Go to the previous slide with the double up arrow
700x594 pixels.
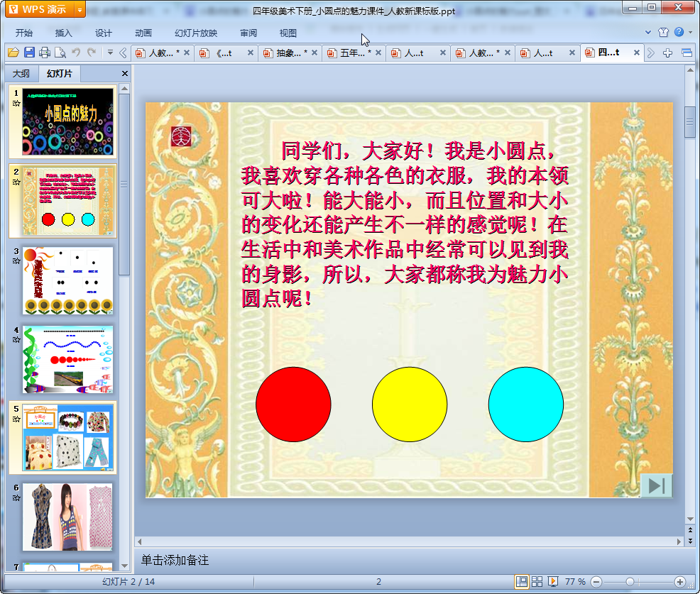(690, 529)
